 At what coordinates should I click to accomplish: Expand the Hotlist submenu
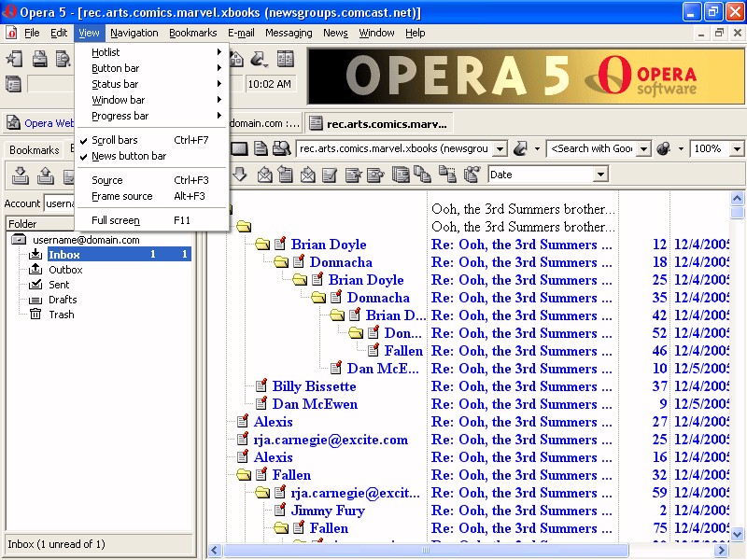click(152, 52)
